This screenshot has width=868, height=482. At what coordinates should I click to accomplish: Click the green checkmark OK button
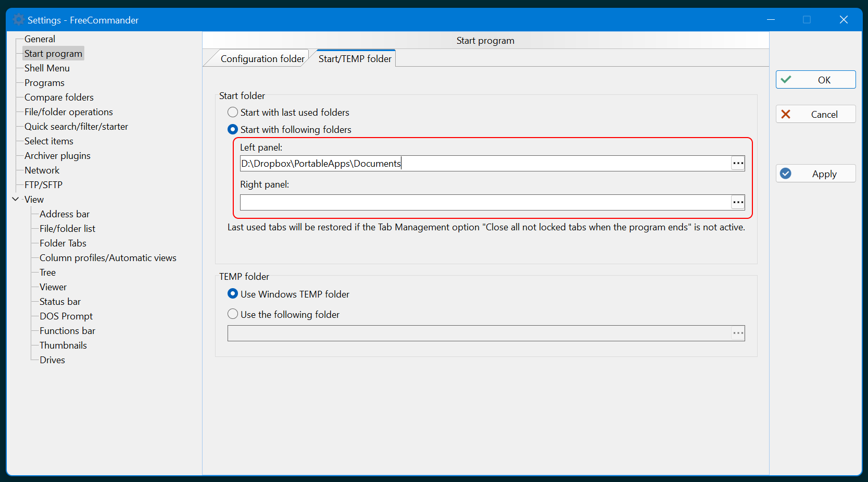coord(815,80)
